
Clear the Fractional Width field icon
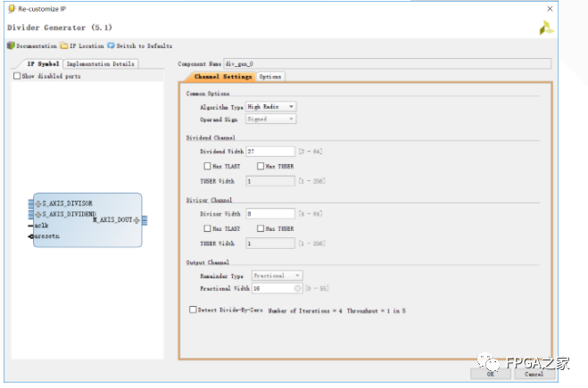[x=296, y=288]
